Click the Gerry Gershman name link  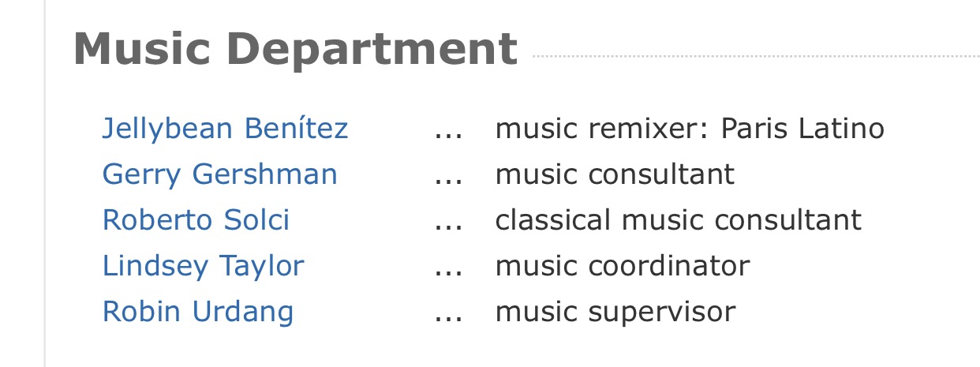[219, 174]
